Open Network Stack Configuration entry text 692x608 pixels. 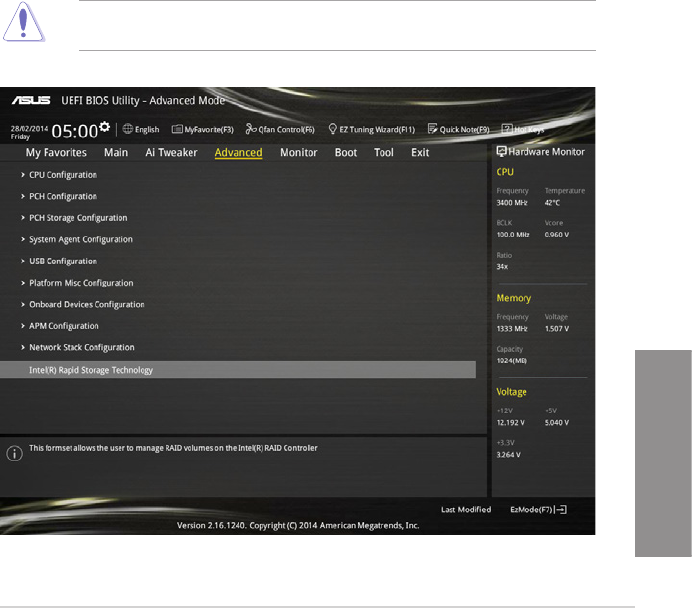pyautogui.click(x=82, y=348)
